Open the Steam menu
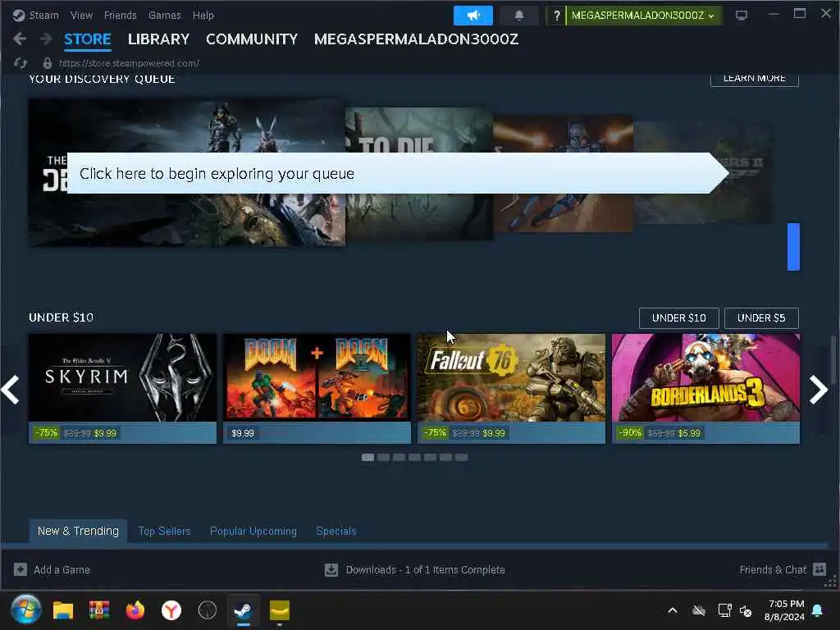Image resolution: width=840 pixels, height=630 pixels. click(x=44, y=16)
